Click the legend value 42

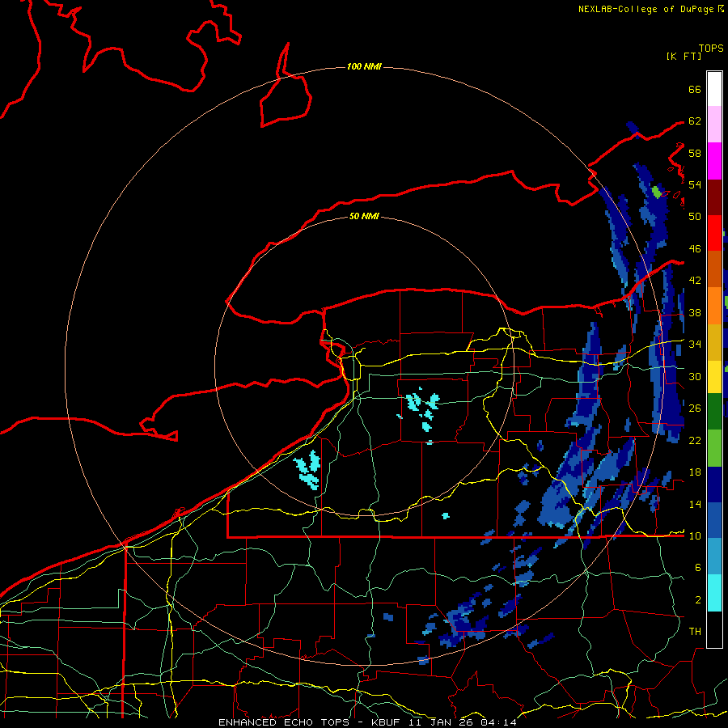pos(695,280)
